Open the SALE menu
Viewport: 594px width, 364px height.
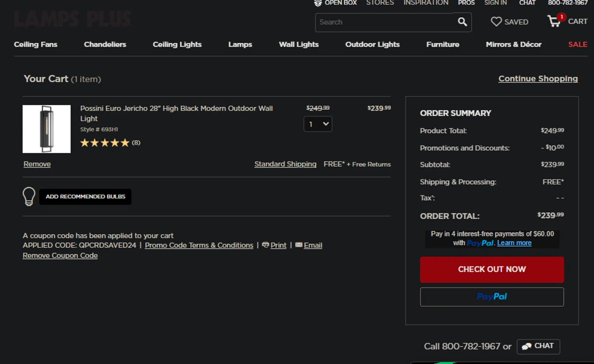[x=578, y=44]
